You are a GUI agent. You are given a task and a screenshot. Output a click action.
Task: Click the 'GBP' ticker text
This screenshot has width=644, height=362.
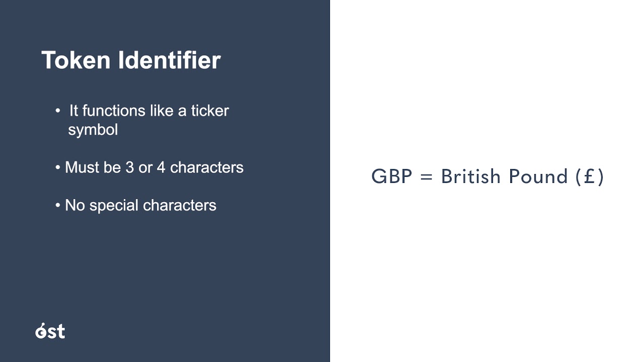[391, 177]
